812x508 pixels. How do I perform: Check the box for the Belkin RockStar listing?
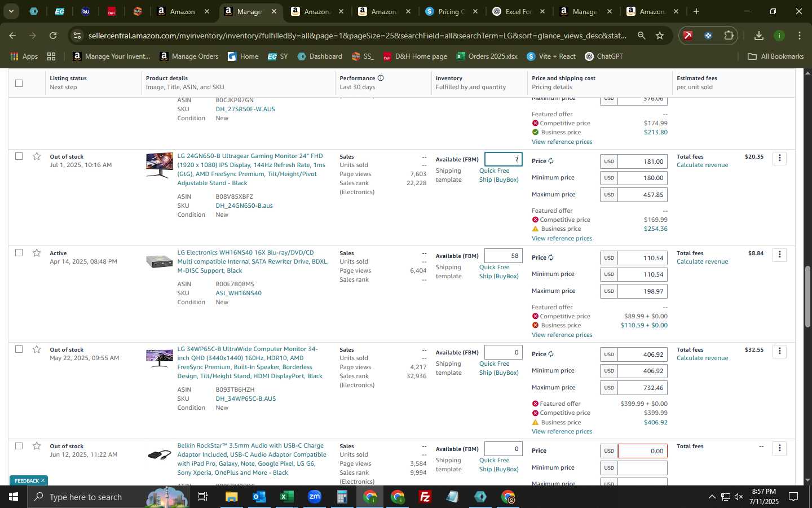point(19,445)
